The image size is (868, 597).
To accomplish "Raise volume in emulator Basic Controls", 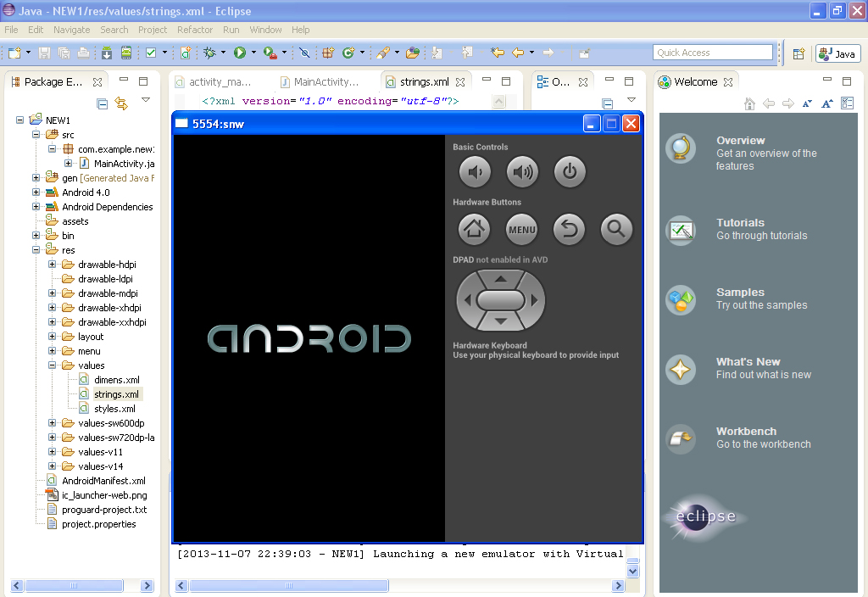I will coord(522,171).
